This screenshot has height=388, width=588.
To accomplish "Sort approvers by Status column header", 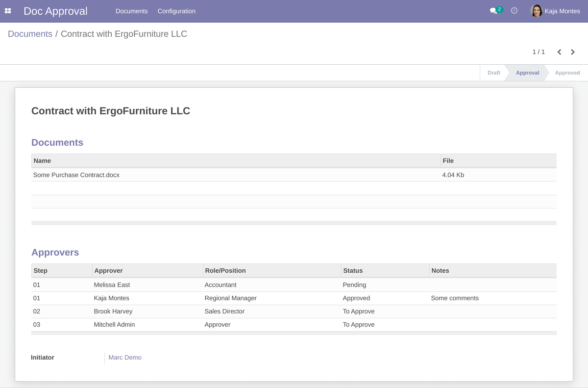I will pos(353,270).
